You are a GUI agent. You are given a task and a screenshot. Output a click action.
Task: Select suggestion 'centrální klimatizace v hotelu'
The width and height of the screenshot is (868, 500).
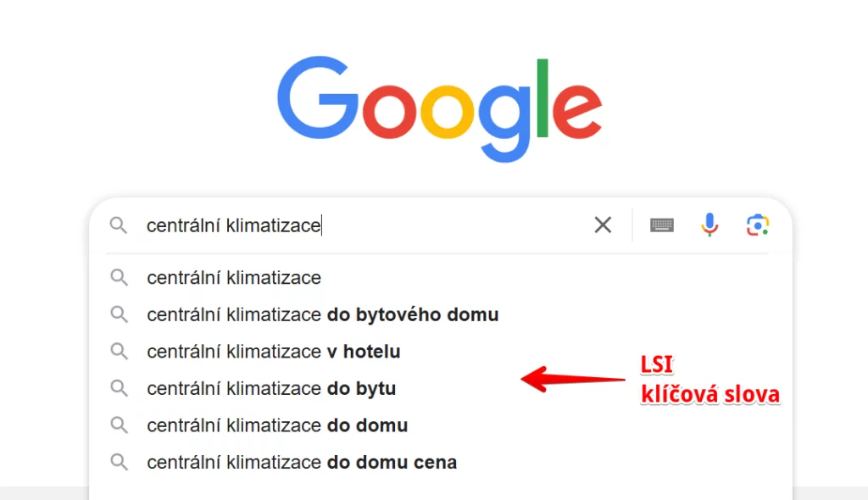tap(274, 351)
